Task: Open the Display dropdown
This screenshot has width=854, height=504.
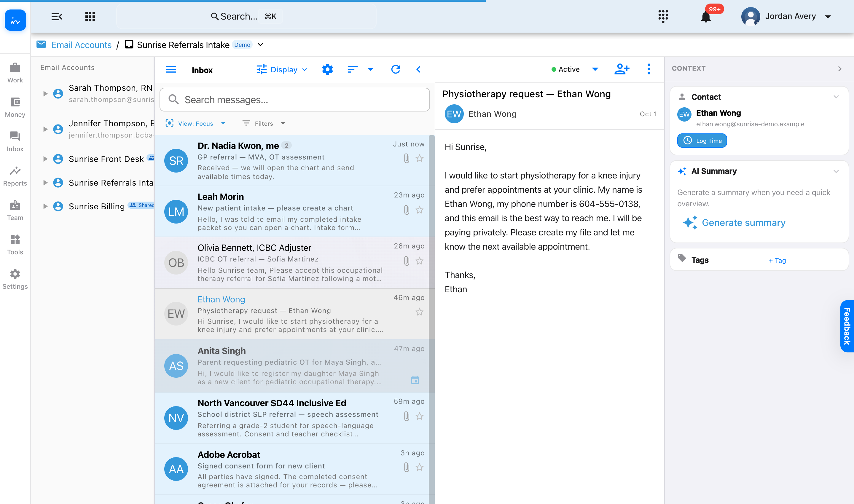Action: point(282,70)
